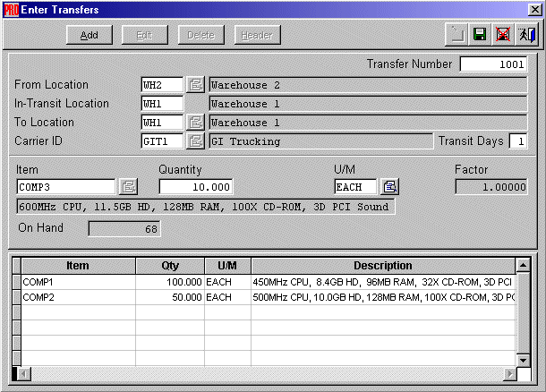The height and width of the screenshot is (392, 546).
Task: Click the grid scroll right arrow
Action: point(510,374)
